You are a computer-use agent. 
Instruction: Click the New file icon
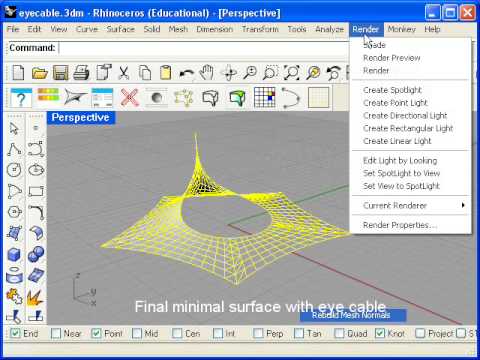(x=18, y=72)
